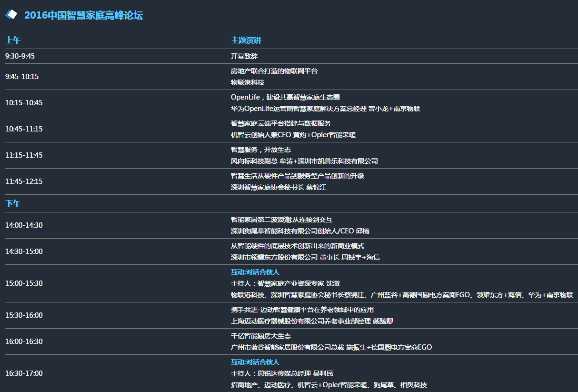
Task: Click 千亿智能厨房大生态 topic
Action: point(261,336)
